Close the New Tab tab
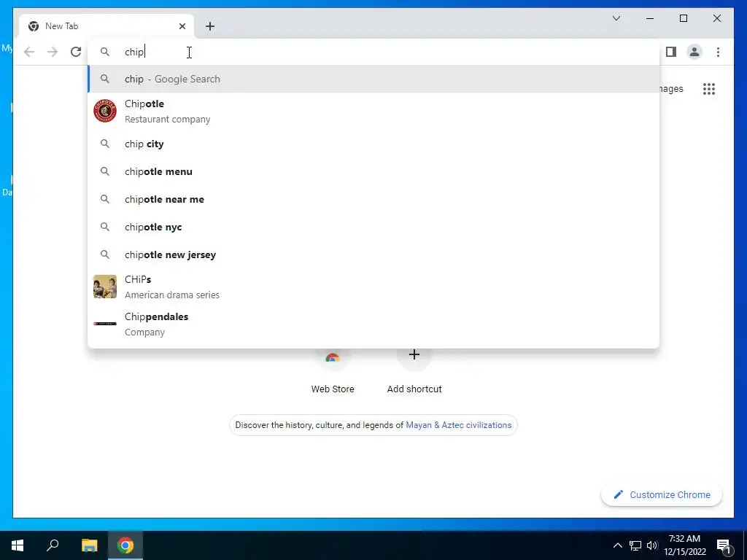The image size is (747, 560). point(182,26)
